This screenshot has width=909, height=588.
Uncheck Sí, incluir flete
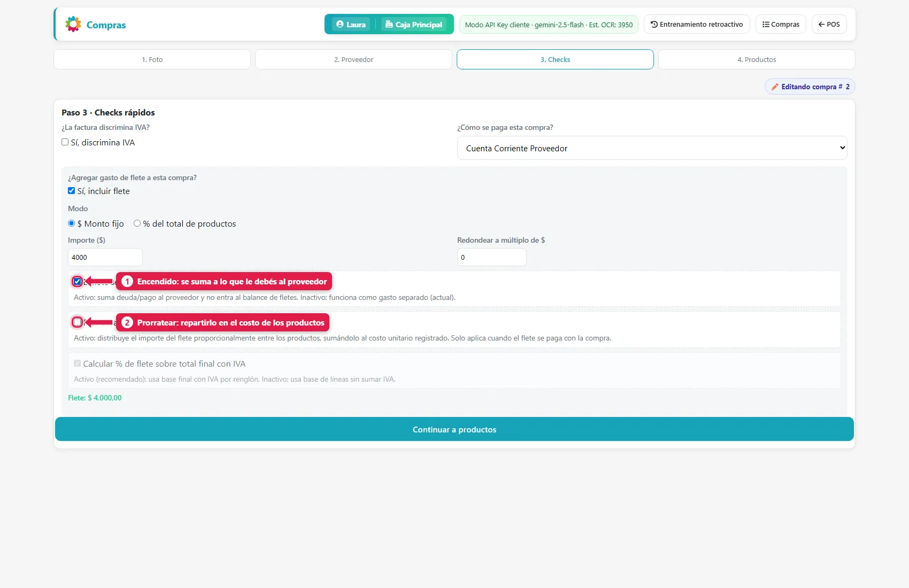tap(71, 191)
